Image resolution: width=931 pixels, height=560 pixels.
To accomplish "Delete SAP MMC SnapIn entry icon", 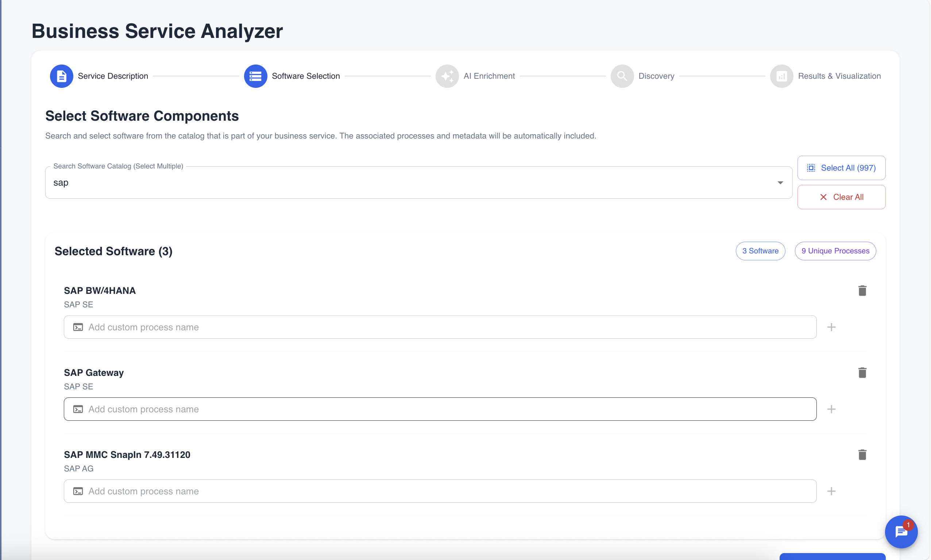I will pyautogui.click(x=862, y=454).
